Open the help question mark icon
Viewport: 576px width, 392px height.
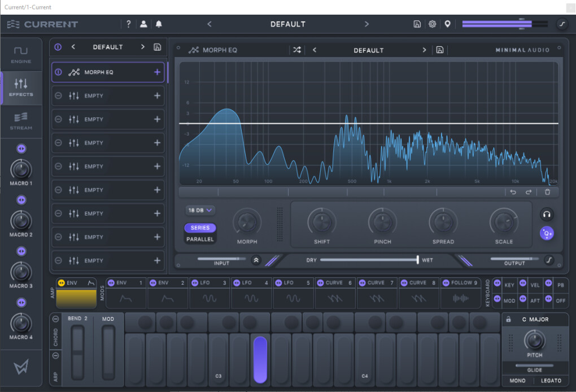pyautogui.click(x=129, y=24)
